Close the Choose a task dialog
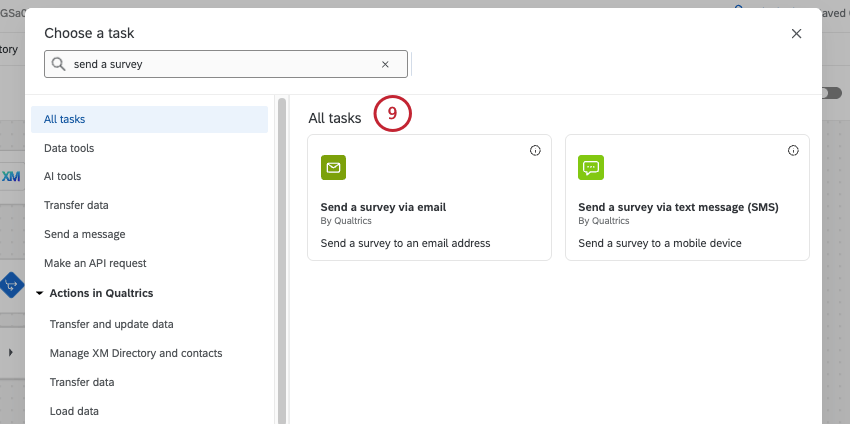This screenshot has width=850, height=424. click(x=796, y=33)
